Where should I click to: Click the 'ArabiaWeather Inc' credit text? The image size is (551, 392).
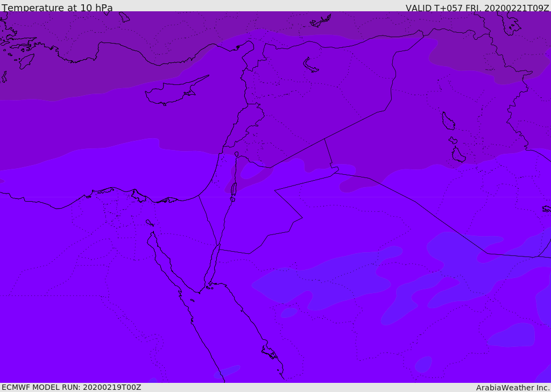(512, 388)
